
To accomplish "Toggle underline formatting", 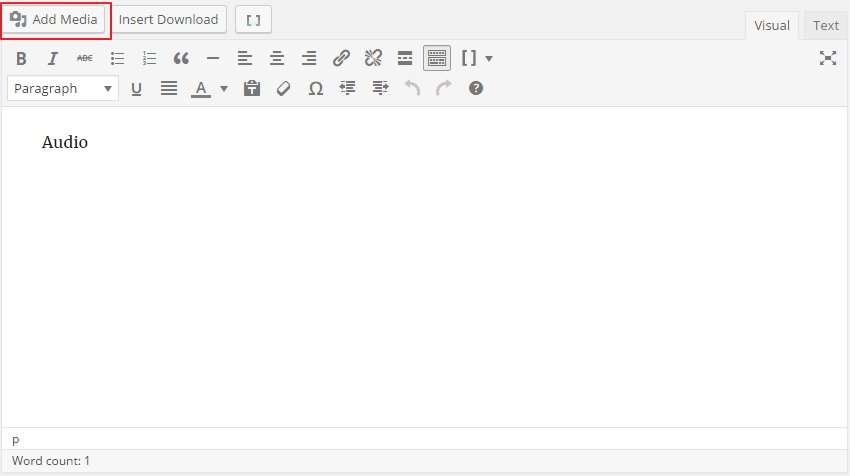I will click(x=137, y=88).
